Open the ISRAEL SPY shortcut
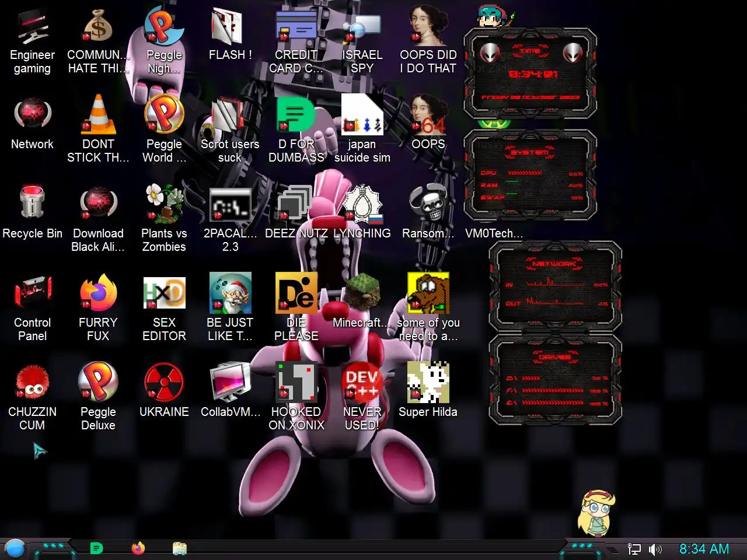 362,41
